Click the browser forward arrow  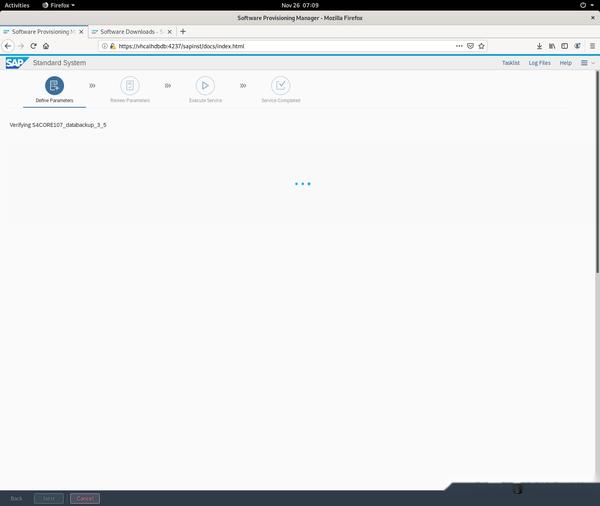[21, 46]
